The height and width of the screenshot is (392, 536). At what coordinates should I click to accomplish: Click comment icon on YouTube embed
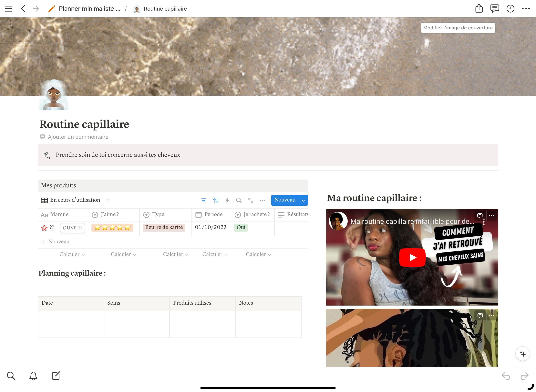click(x=480, y=215)
